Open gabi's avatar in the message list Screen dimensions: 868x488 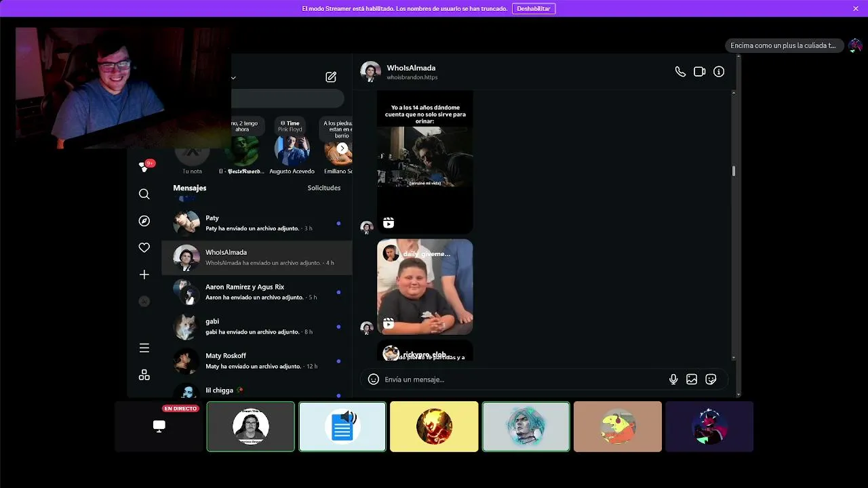click(x=186, y=327)
